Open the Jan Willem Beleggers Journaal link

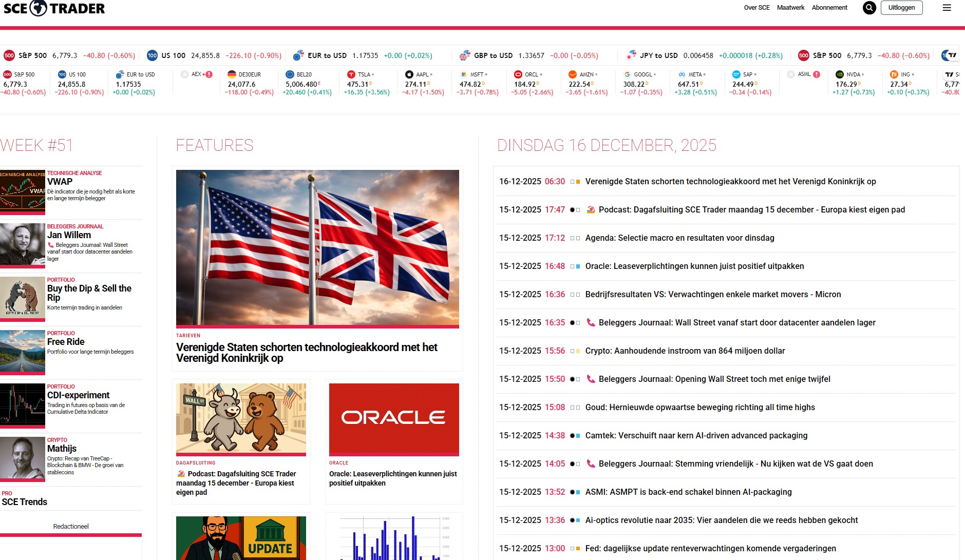pos(69,235)
